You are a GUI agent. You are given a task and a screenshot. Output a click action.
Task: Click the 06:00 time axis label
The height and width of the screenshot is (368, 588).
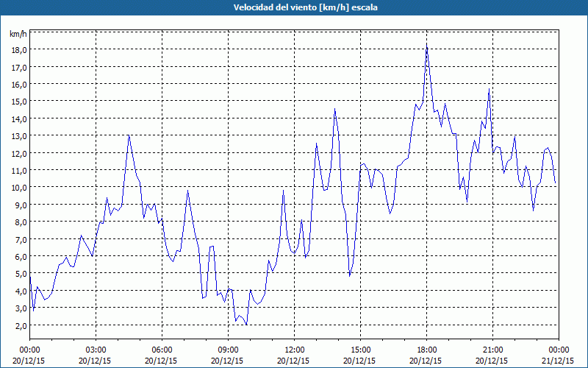[162, 350]
